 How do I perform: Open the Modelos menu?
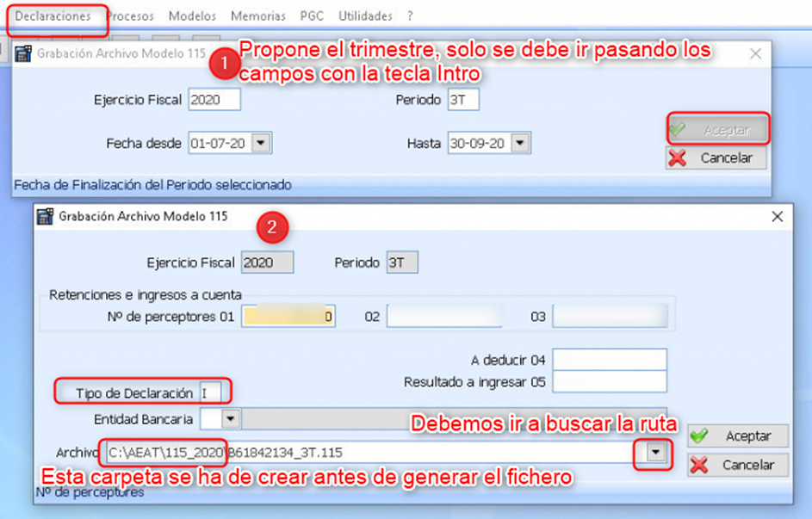[192, 16]
